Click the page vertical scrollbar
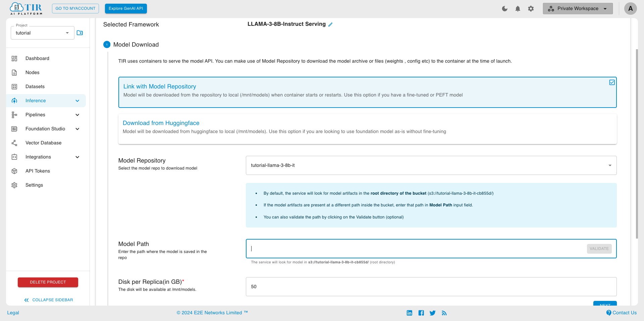644x321 pixels. point(637,144)
